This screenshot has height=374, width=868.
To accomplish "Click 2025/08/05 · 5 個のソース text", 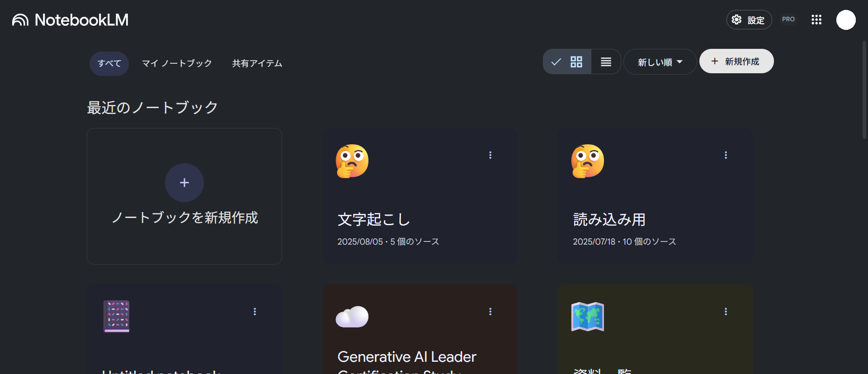I will point(388,241).
